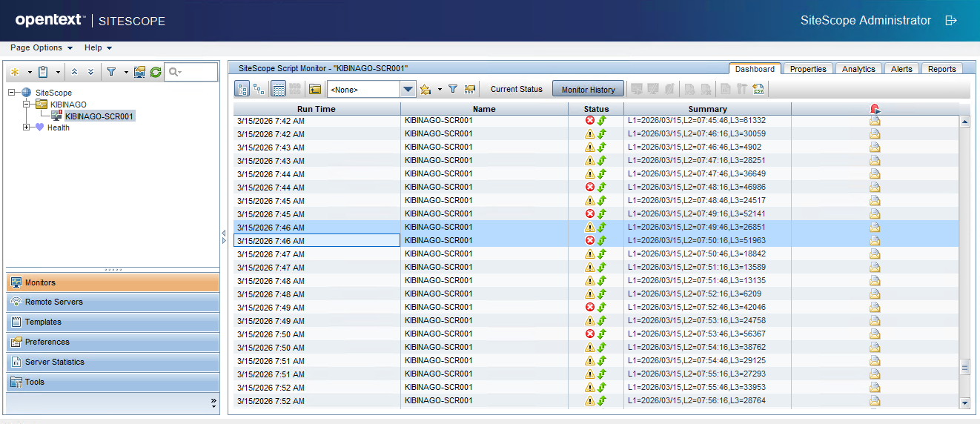Click the acknowledgment flag column header icon
This screenshot has height=424, width=980.
[x=875, y=109]
